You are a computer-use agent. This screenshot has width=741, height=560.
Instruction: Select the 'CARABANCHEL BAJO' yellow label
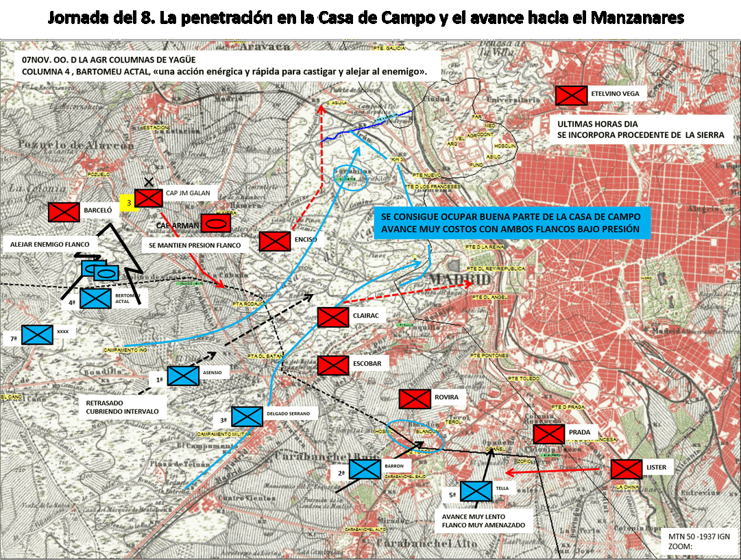[405, 477]
